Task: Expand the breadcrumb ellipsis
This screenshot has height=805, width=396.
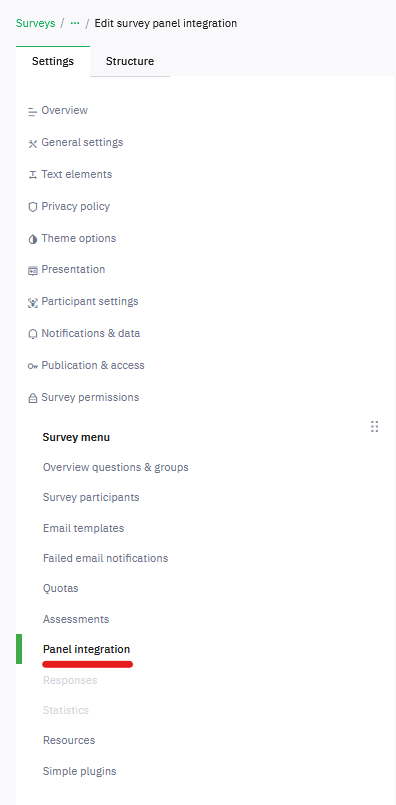Action: pyautogui.click(x=75, y=24)
